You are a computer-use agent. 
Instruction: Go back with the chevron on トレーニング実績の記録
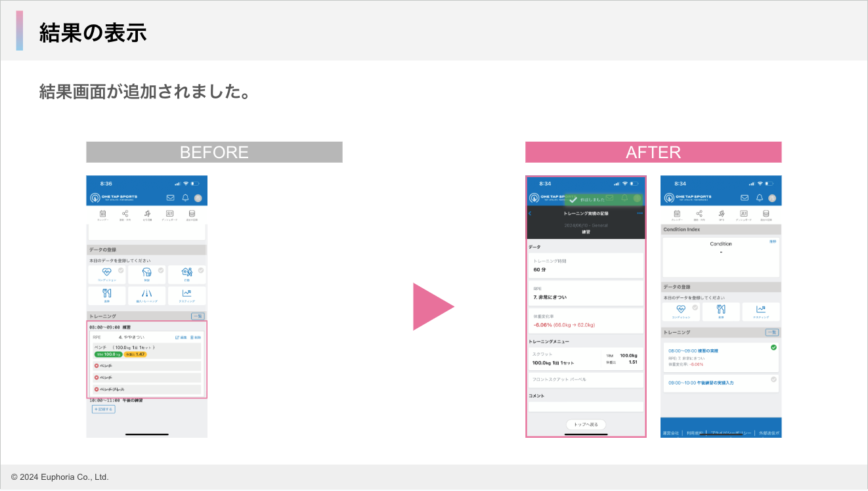tap(531, 213)
